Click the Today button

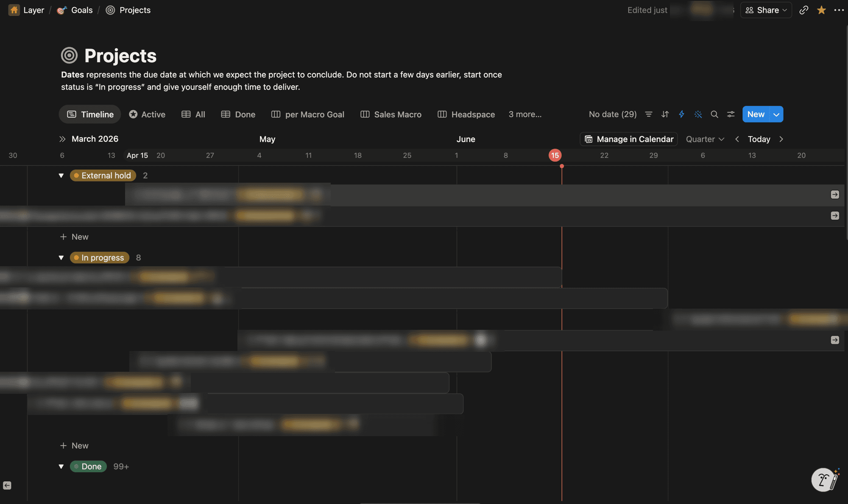click(759, 139)
